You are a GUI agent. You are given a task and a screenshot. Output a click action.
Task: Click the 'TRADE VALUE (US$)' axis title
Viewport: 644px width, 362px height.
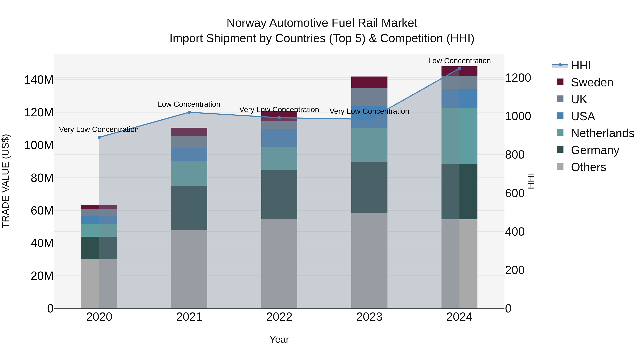coord(6,181)
